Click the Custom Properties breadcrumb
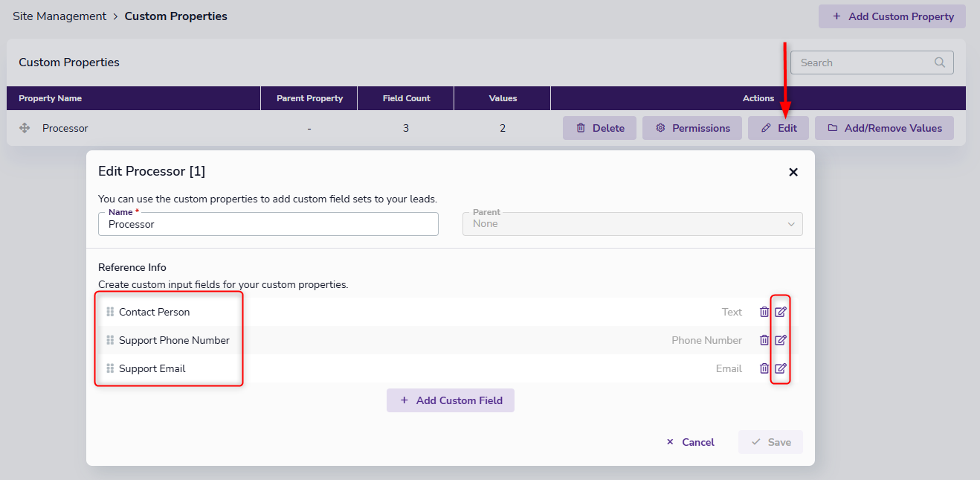Screen dimensions: 980x480 [x=176, y=16]
